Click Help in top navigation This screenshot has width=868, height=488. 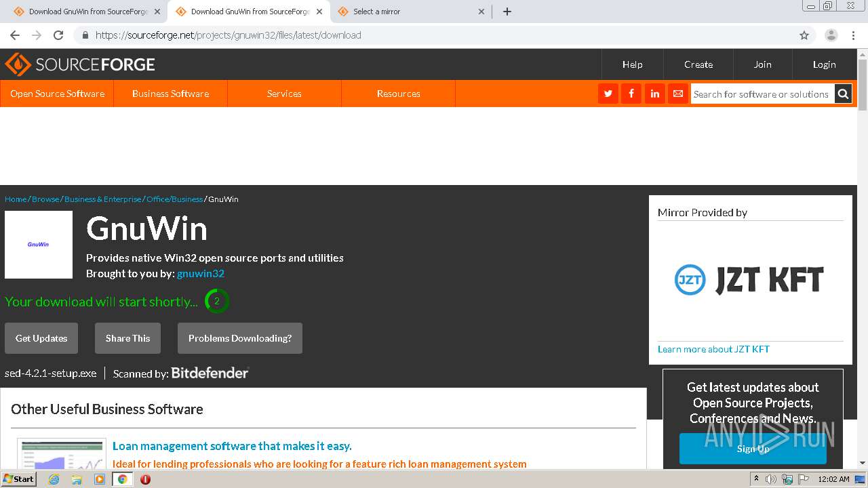632,64
